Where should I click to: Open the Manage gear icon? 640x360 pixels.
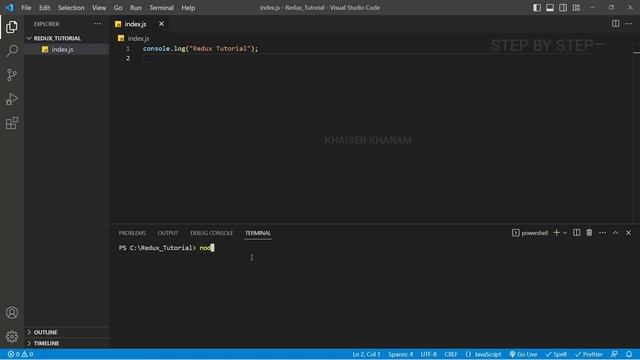[x=12, y=336]
